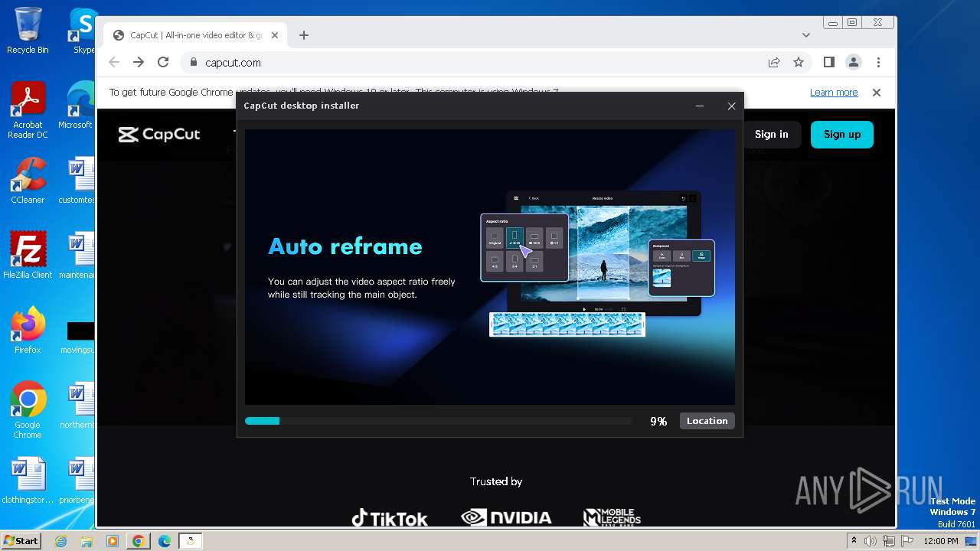The image size is (980, 551).
Task: Open Chrome tab search dropdown
Action: [805, 35]
